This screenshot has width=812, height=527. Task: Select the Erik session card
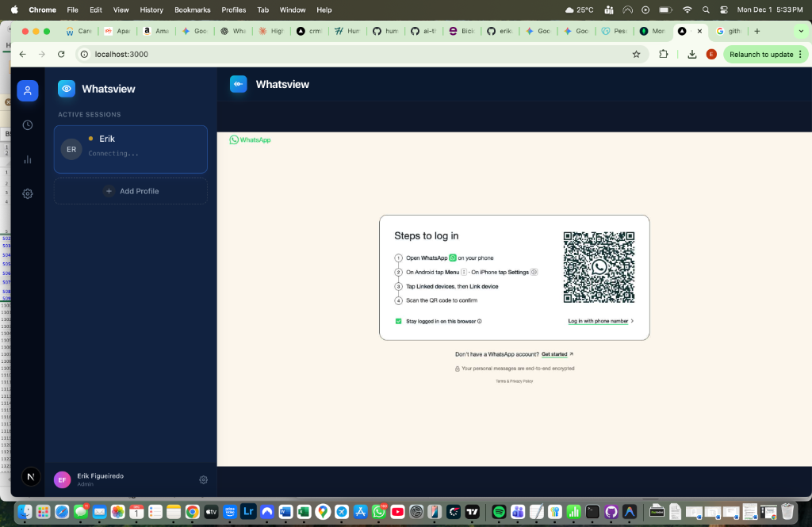(x=131, y=149)
